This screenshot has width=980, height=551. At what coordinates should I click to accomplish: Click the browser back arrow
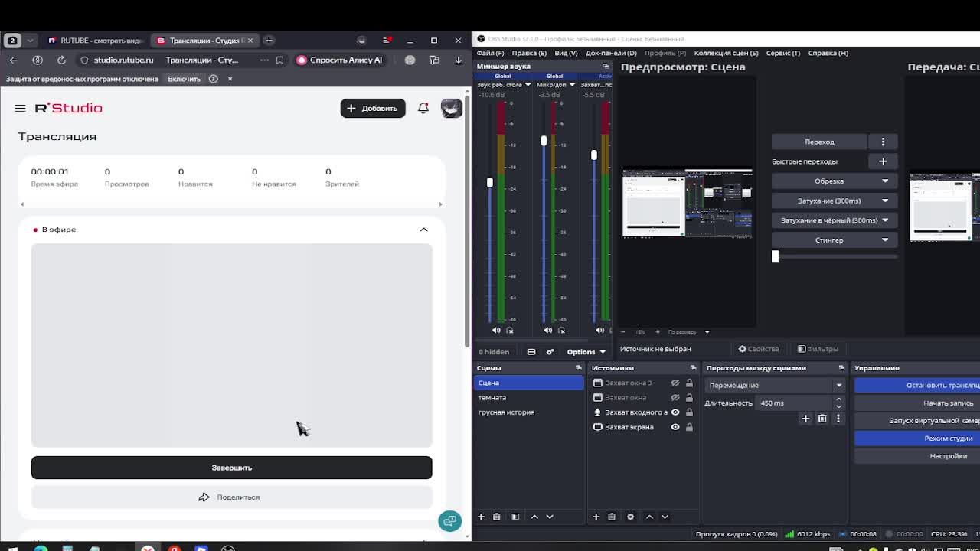coord(13,60)
